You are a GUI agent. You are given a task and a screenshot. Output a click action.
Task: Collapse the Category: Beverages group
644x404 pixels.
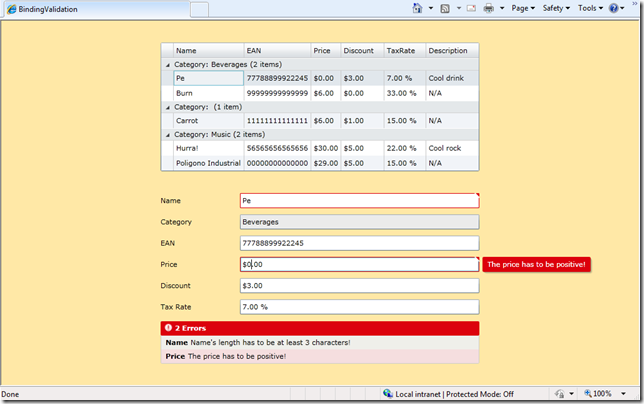point(167,64)
